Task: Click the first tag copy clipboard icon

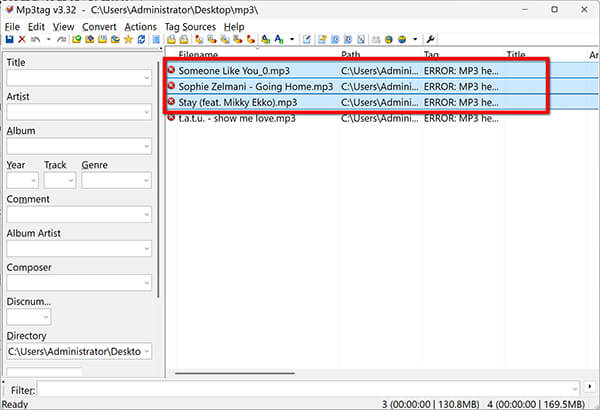Action: click(x=171, y=39)
